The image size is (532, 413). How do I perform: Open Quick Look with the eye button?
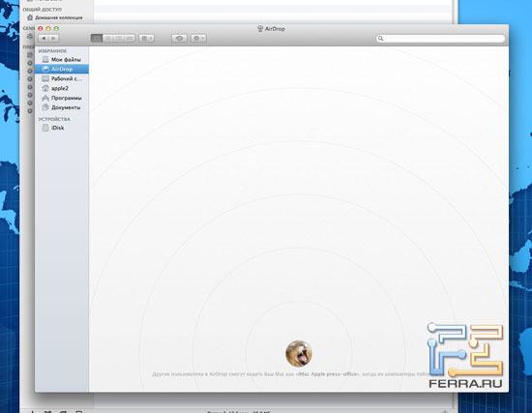(x=179, y=39)
